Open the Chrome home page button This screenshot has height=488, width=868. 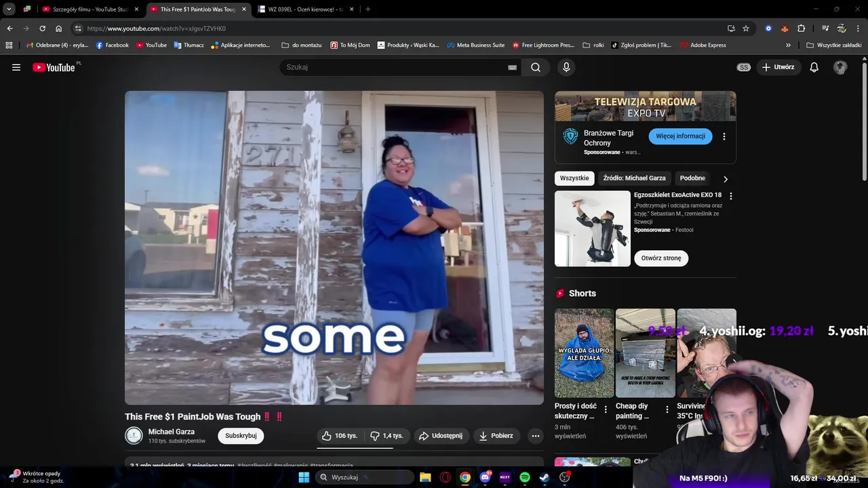click(58, 28)
